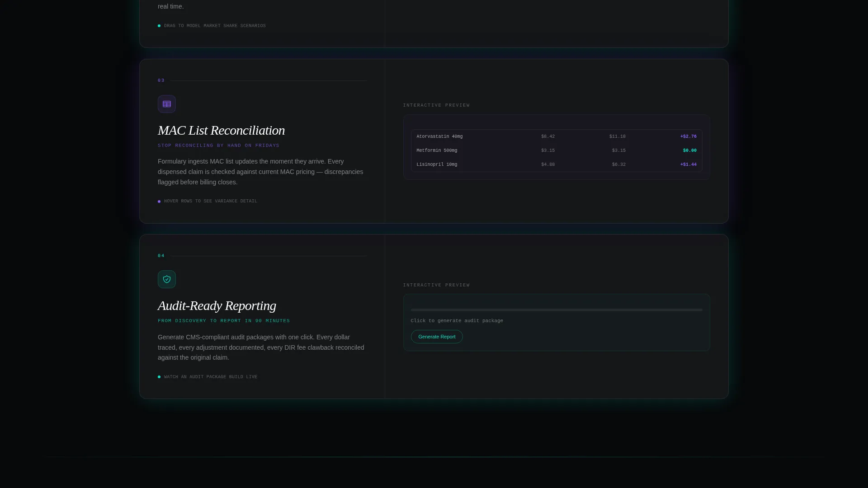Click 'Hover rows to see variance detail' hint
This screenshot has height=488, width=868.
[x=210, y=201]
